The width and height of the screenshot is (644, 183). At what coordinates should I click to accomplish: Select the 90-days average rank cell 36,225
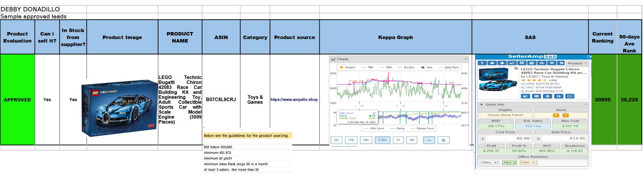point(629,100)
